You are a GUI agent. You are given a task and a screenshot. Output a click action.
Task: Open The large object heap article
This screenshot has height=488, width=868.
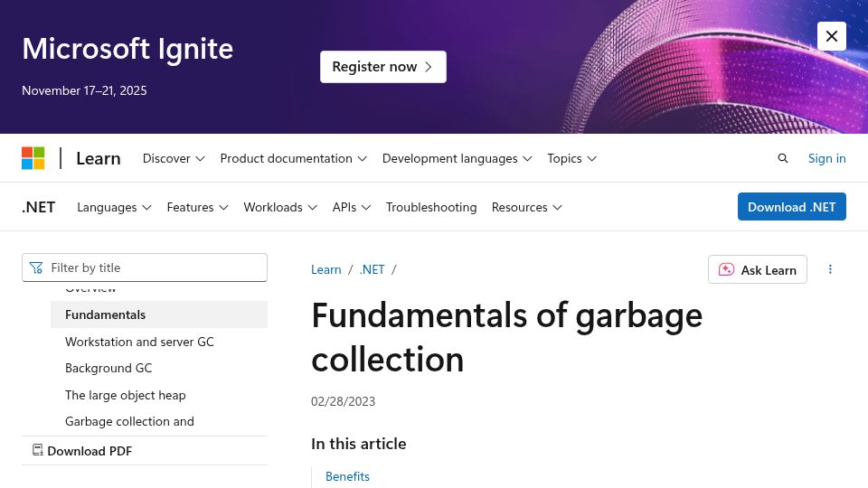[x=126, y=395]
